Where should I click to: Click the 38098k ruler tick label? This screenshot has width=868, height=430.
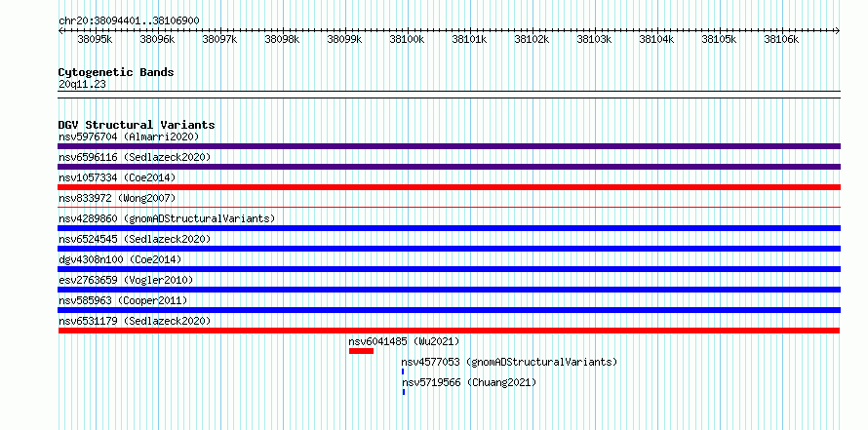[282, 39]
